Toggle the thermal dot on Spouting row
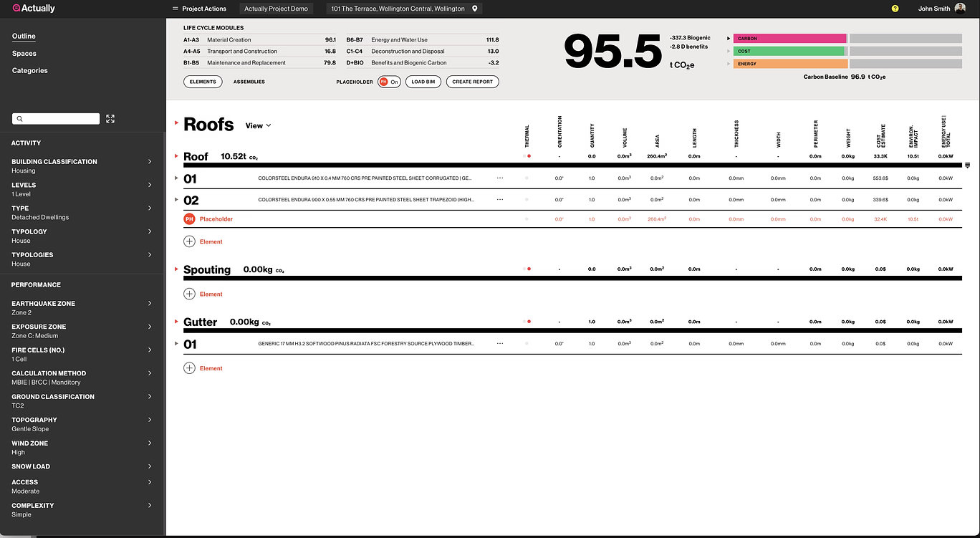This screenshot has height=538, width=980. point(528,269)
